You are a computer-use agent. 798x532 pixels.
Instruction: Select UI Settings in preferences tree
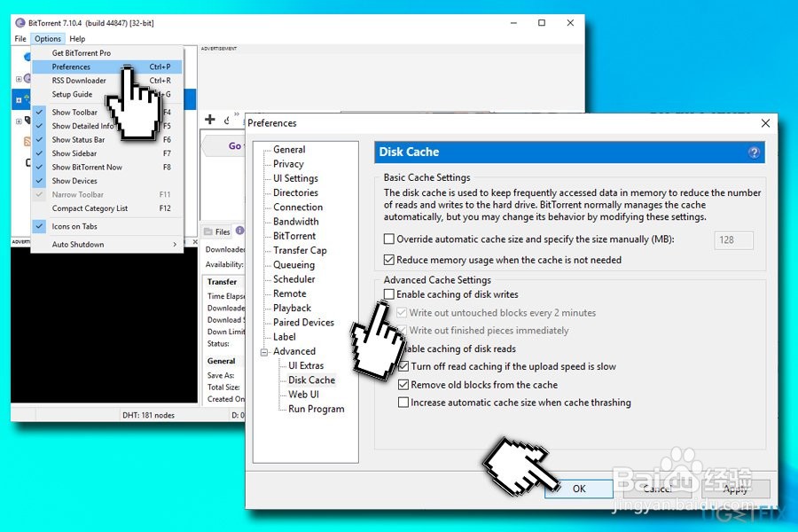pos(295,178)
